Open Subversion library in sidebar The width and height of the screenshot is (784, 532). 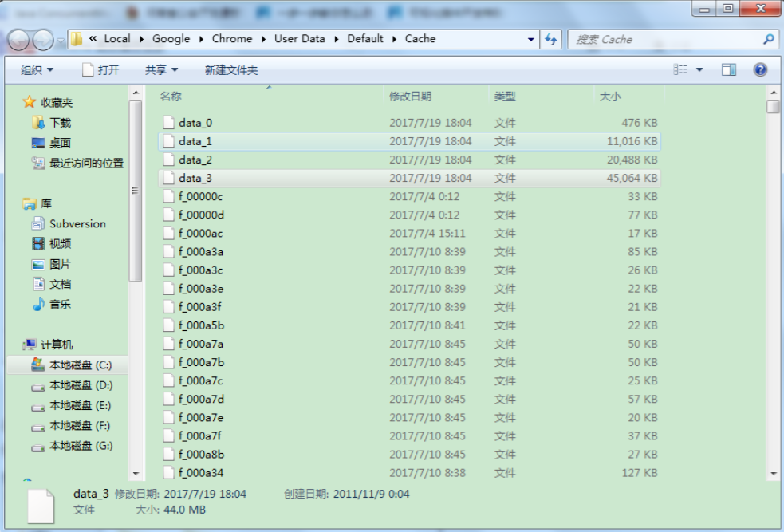(77, 224)
